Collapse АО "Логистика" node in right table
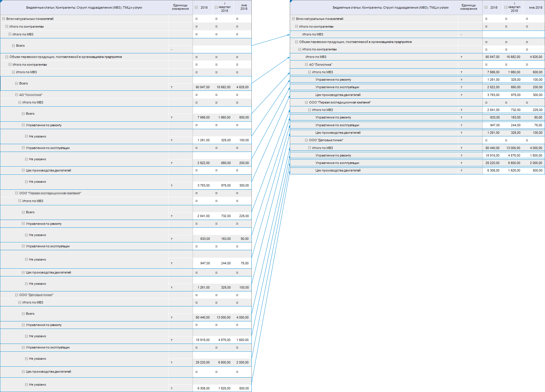 click(307, 65)
